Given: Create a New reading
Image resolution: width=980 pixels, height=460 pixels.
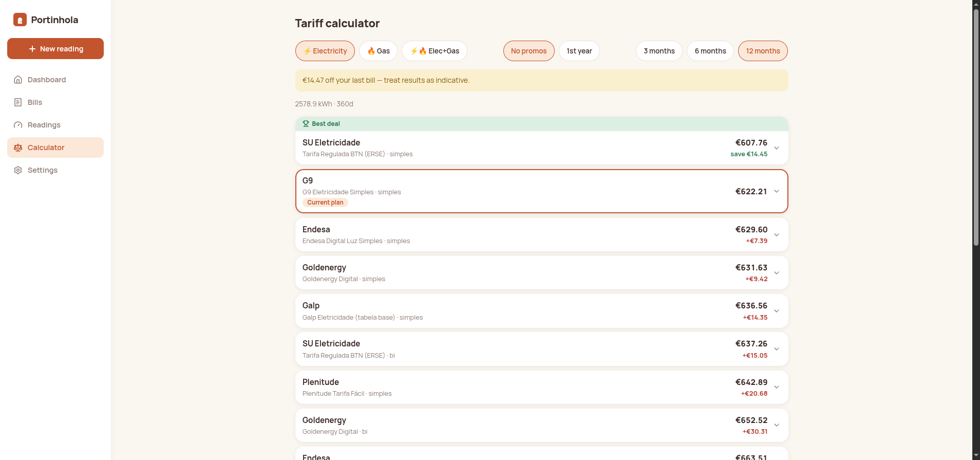Looking at the screenshot, I should click(55, 49).
